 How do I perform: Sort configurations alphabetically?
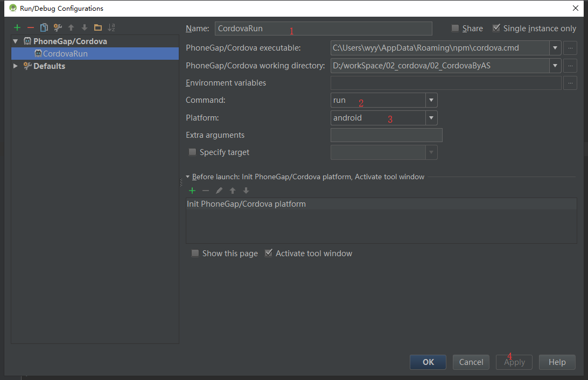tap(111, 28)
